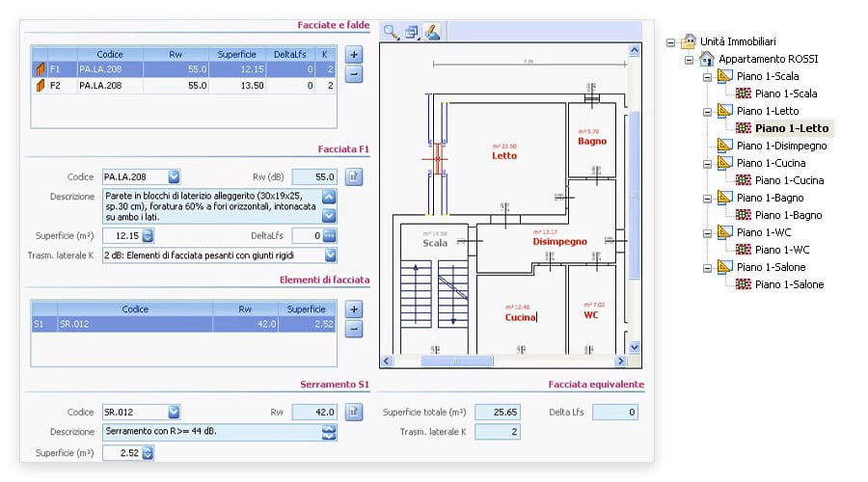868x482 pixels.
Task: Click the Piano 1-Salone floor plan icon
Action: (724, 267)
